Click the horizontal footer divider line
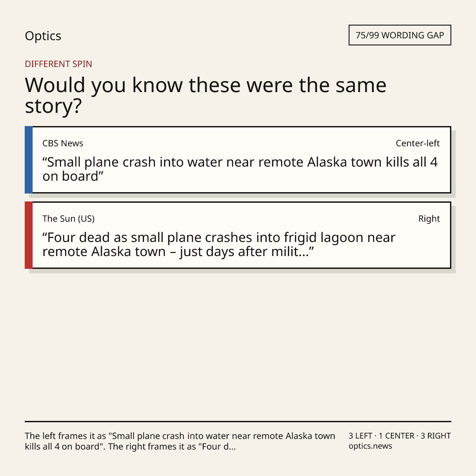This screenshot has height=476, width=476. (238, 421)
